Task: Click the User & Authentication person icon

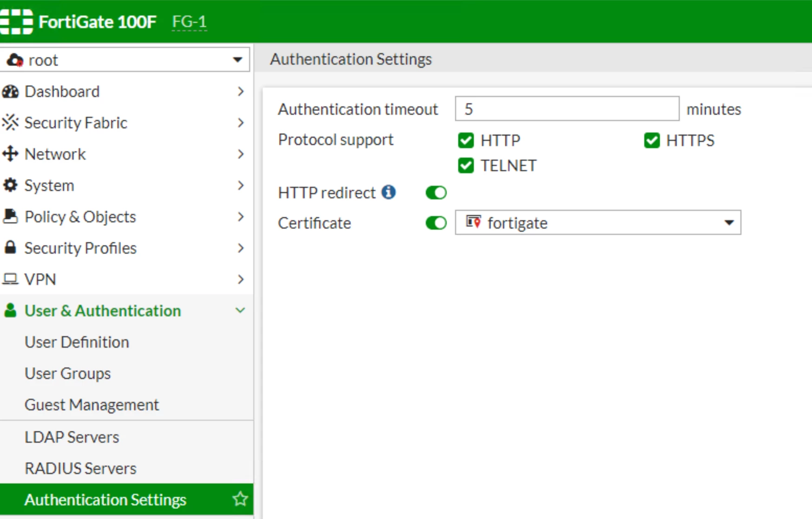Action: [10, 310]
